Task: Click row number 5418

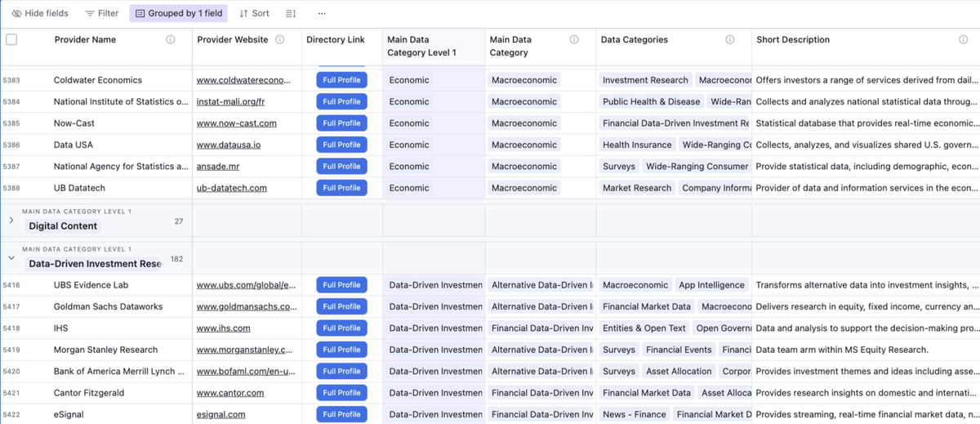Action: (x=12, y=328)
